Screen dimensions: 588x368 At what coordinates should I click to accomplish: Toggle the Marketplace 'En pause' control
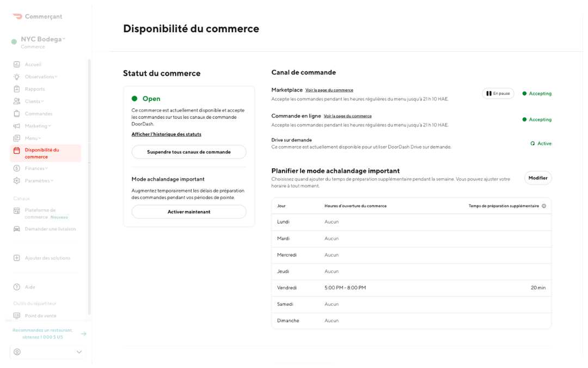(x=498, y=93)
